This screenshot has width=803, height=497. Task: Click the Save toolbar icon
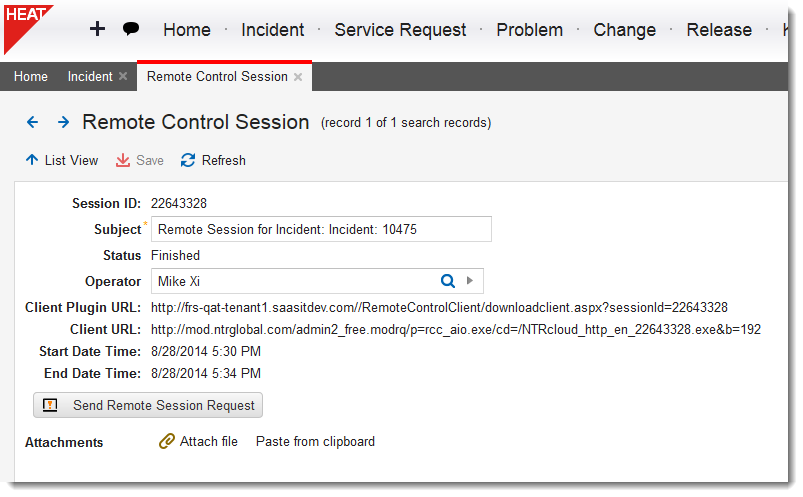pyautogui.click(x=123, y=160)
